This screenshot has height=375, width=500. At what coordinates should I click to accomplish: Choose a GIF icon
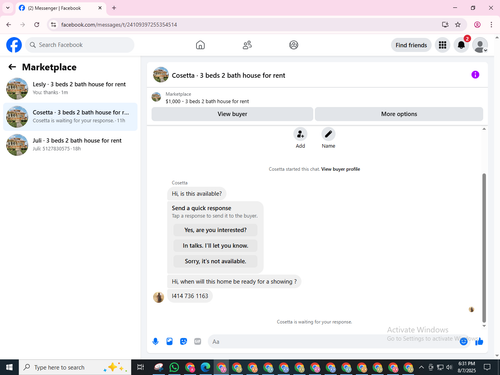(x=198, y=341)
